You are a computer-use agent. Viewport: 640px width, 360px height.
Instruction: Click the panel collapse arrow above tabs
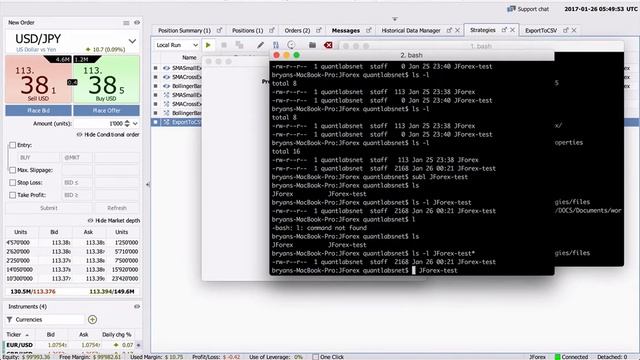[395, 19]
